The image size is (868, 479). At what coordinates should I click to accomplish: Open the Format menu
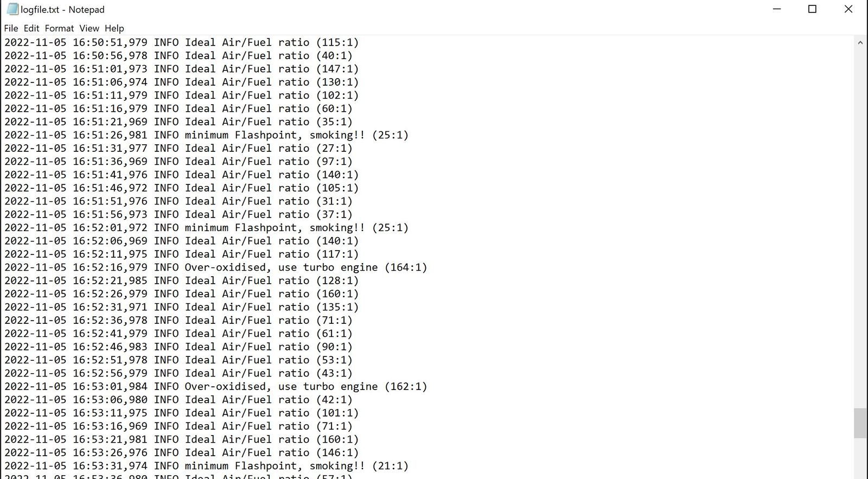coord(59,28)
